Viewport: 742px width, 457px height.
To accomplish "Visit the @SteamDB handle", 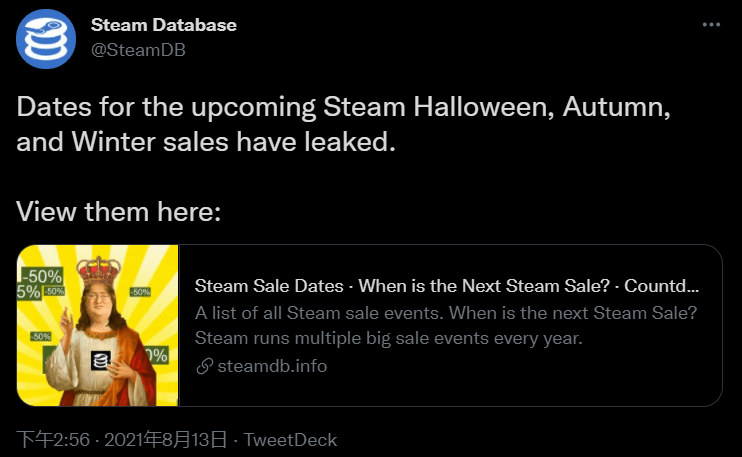I will (x=138, y=50).
